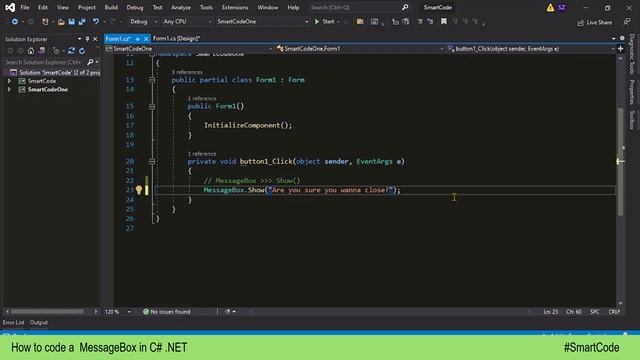Click the editor vertical scrollbar thumb

point(620,162)
